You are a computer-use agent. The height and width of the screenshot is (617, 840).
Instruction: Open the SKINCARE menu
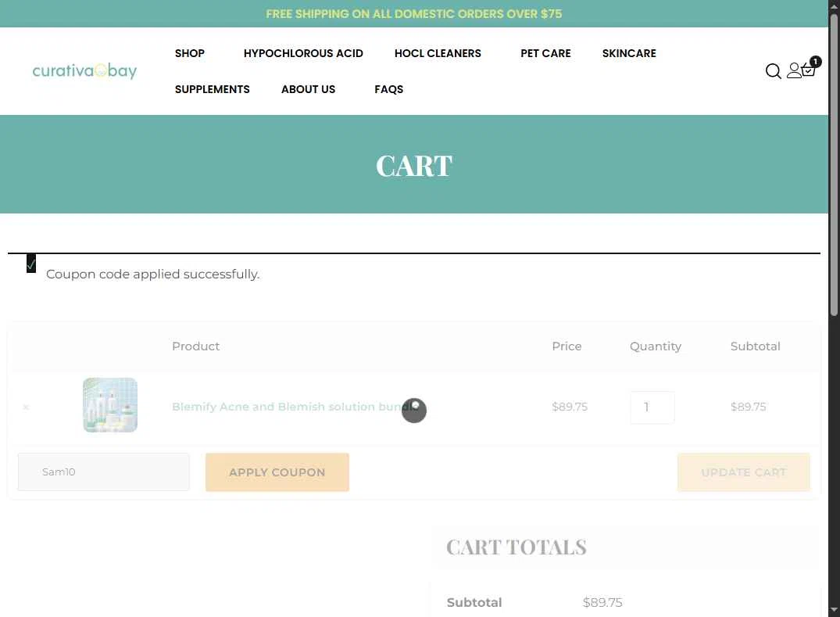(629, 53)
